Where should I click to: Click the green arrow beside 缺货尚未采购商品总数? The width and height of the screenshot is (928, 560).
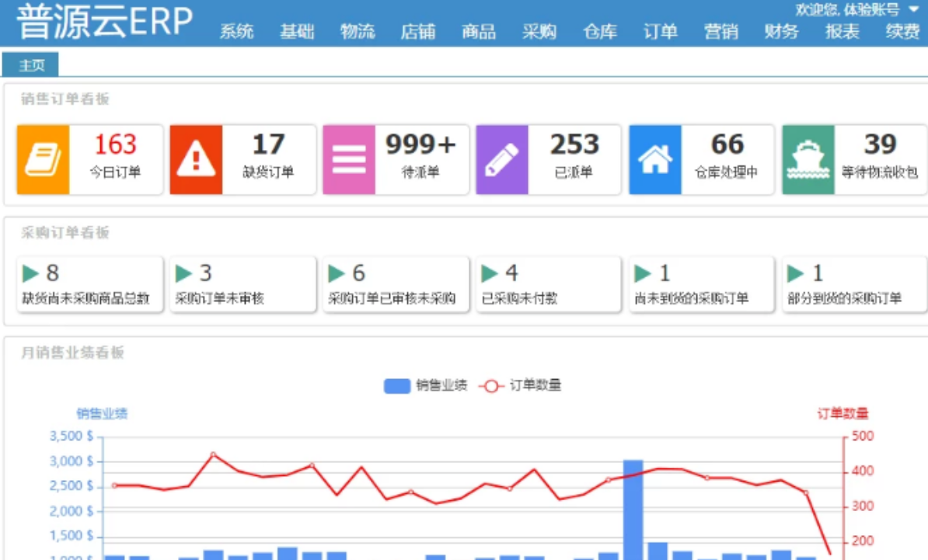30,273
